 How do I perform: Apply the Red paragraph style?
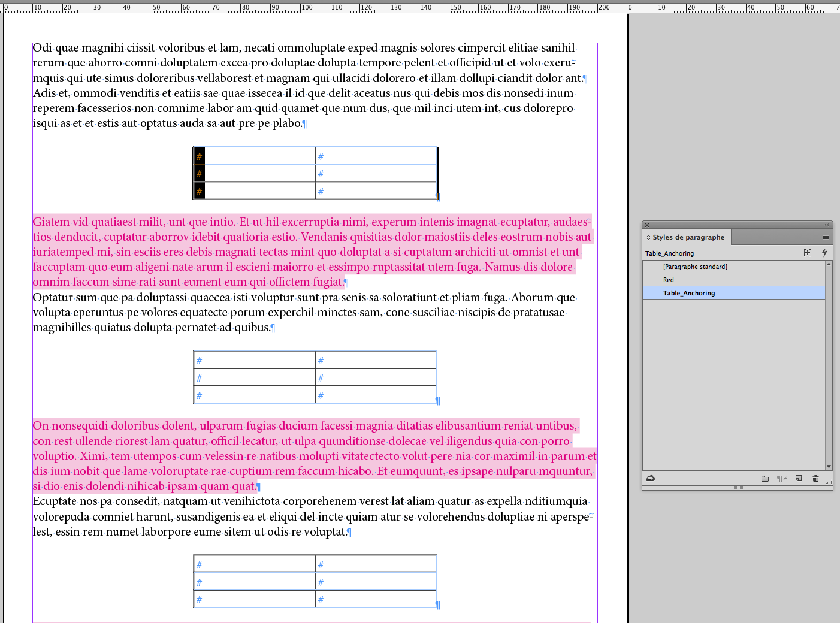click(x=734, y=280)
